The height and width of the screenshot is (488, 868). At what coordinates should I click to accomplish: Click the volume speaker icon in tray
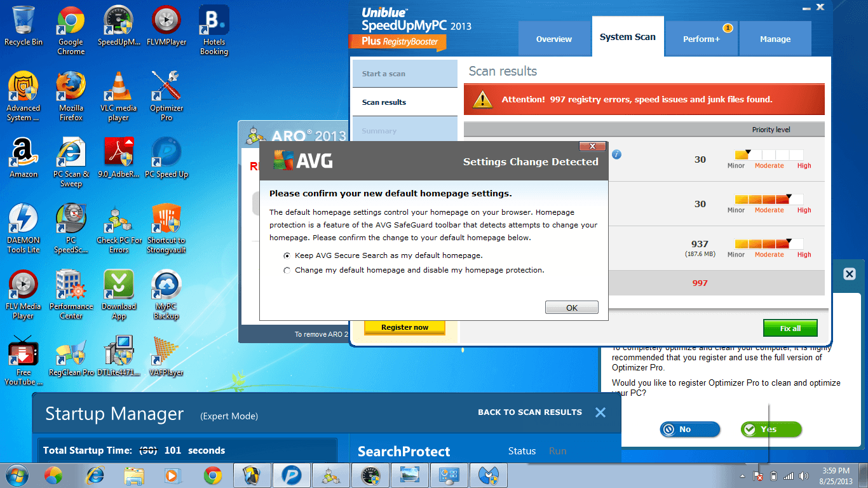(804, 475)
